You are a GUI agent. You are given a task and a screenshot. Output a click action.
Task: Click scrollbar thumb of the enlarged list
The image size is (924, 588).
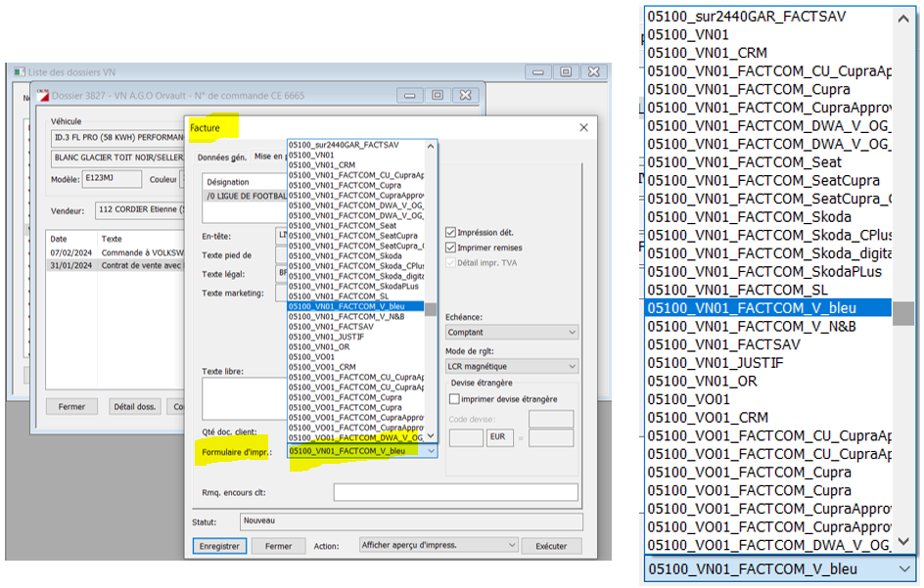(902, 313)
